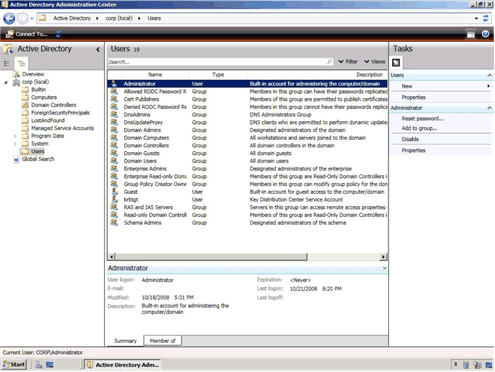Click the horizontal scrollbar right arrow
Screen dimensions: 495x372
[384, 257]
